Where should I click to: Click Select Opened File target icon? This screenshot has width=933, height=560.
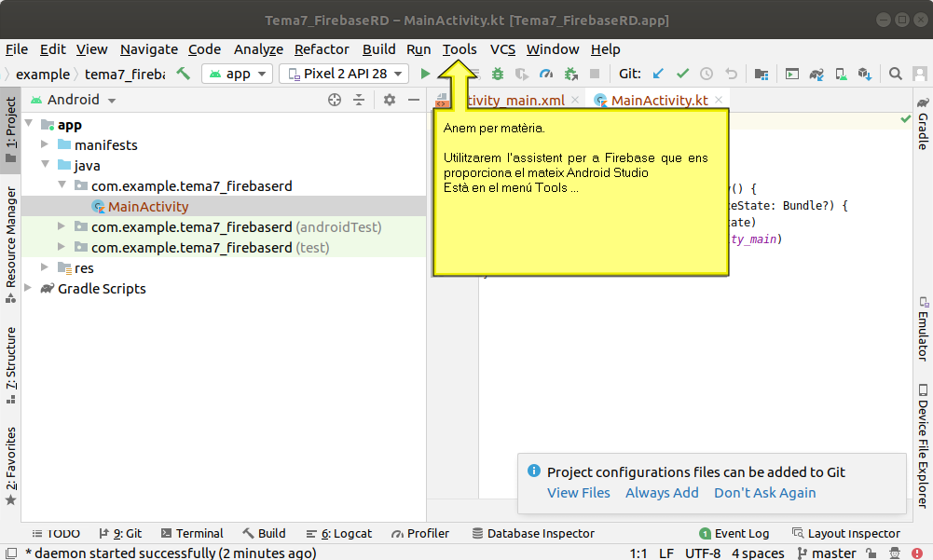335,100
